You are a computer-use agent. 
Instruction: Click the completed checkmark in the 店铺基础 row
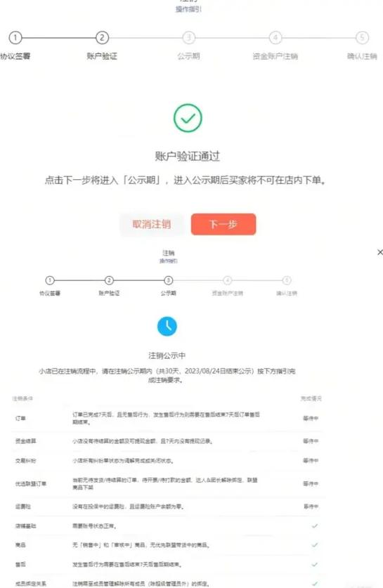click(315, 526)
